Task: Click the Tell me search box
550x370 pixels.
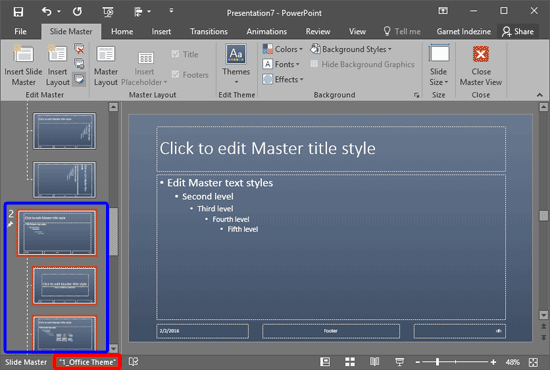Action: point(402,32)
